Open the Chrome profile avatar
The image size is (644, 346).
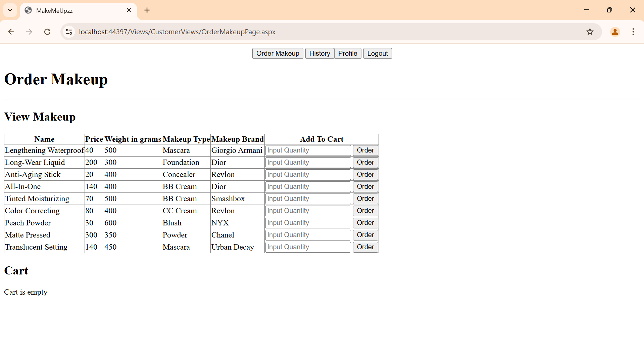pyautogui.click(x=615, y=32)
